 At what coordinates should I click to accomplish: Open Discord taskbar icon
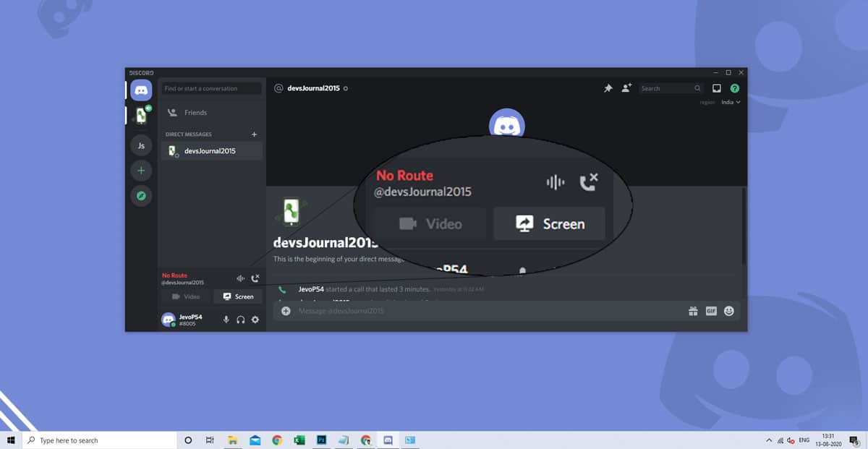(388, 440)
